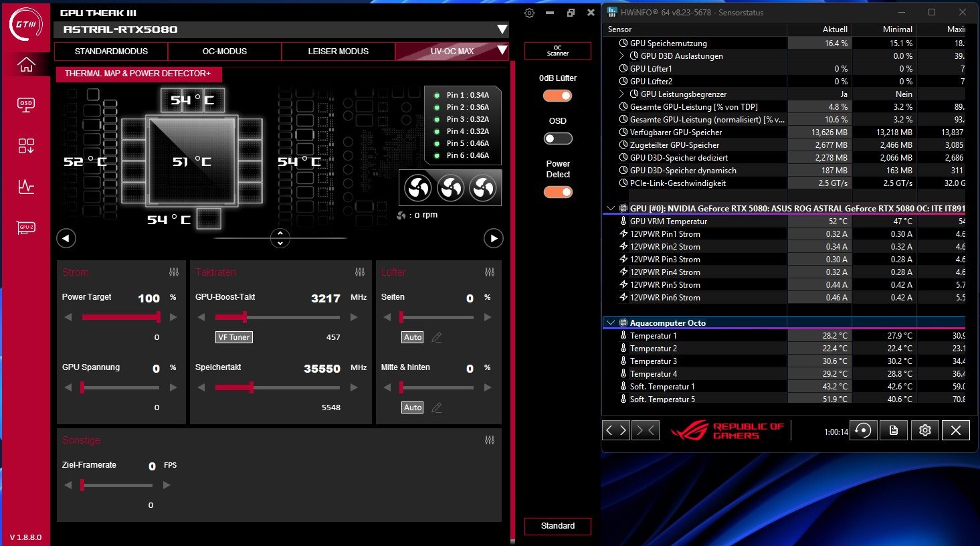Open the VF Tuner
The height and width of the screenshot is (546, 980).
tap(234, 337)
